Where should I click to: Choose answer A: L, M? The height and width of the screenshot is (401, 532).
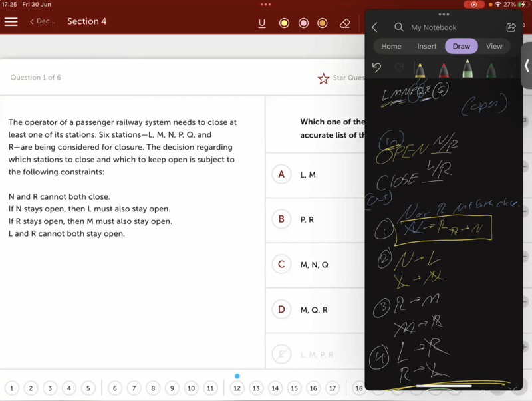(x=281, y=174)
